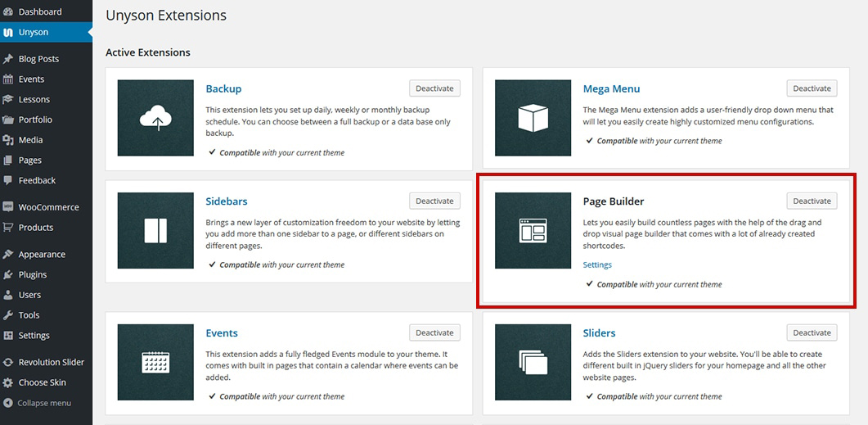Open the Backup extension title link
The width and height of the screenshot is (868, 425).
pos(223,88)
